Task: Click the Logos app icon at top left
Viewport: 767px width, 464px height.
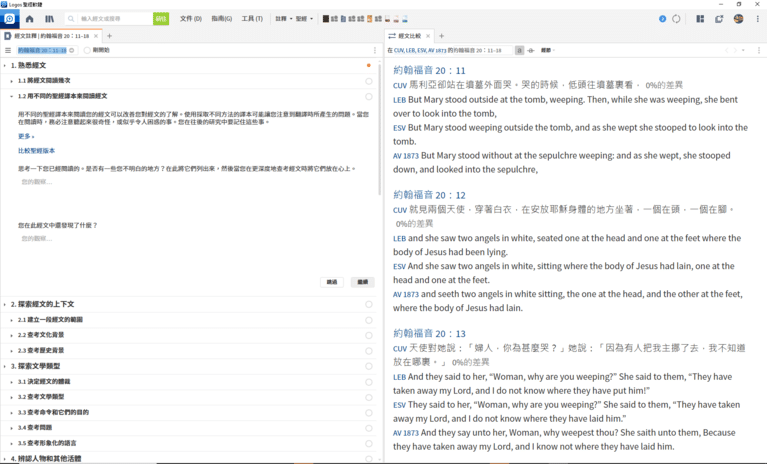Action: click(x=9, y=19)
